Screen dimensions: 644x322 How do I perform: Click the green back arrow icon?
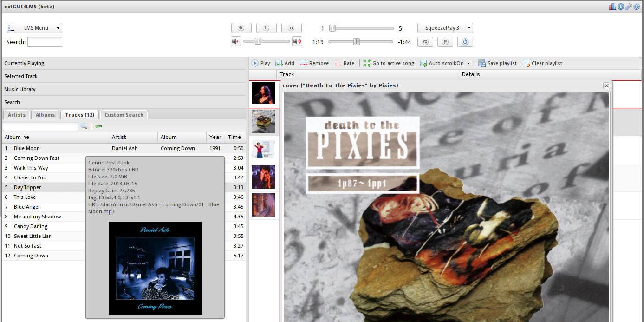click(98, 126)
